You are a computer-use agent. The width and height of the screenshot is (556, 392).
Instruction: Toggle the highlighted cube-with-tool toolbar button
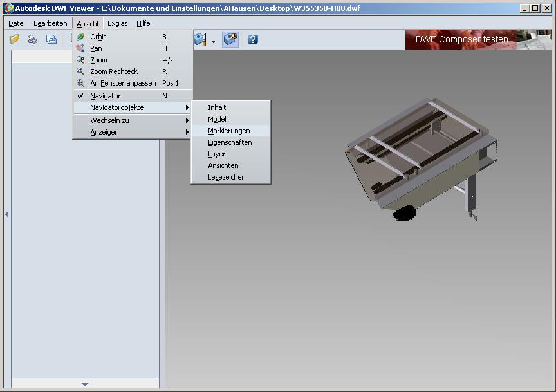click(230, 39)
